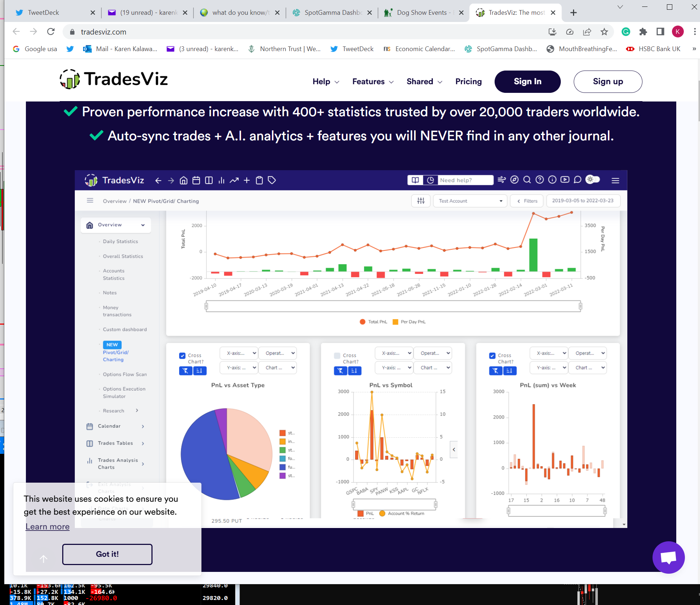
Task: Open the Shared dropdown menu
Action: point(424,82)
